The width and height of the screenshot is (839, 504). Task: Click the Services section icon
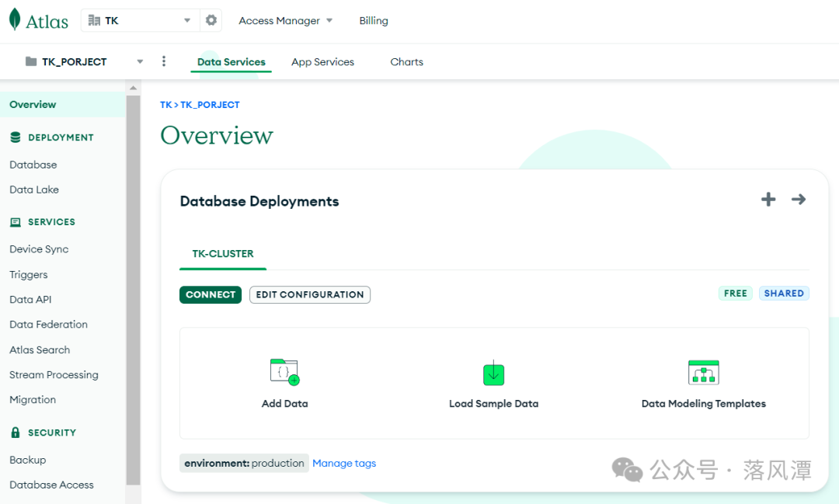point(16,222)
